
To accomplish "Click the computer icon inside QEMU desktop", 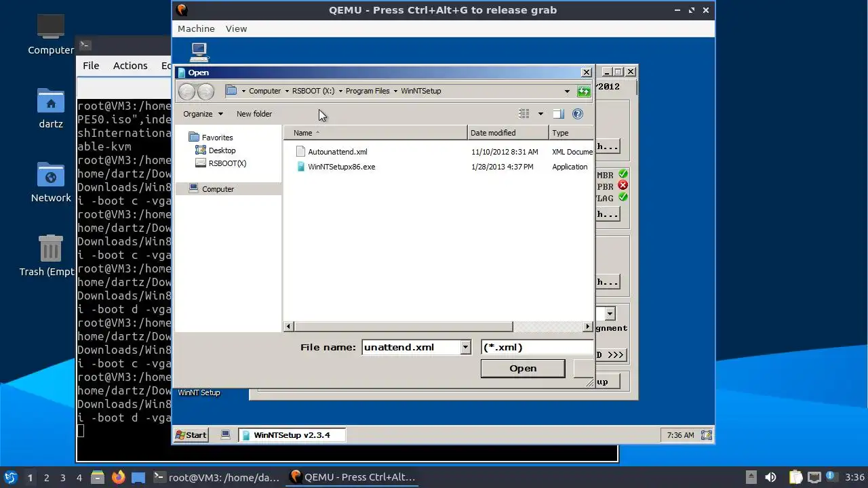I will click(199, 52).
